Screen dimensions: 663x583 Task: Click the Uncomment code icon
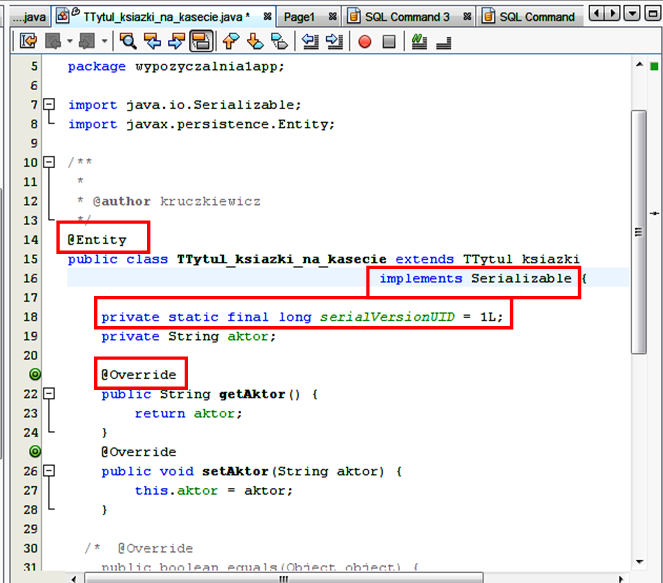444,41
